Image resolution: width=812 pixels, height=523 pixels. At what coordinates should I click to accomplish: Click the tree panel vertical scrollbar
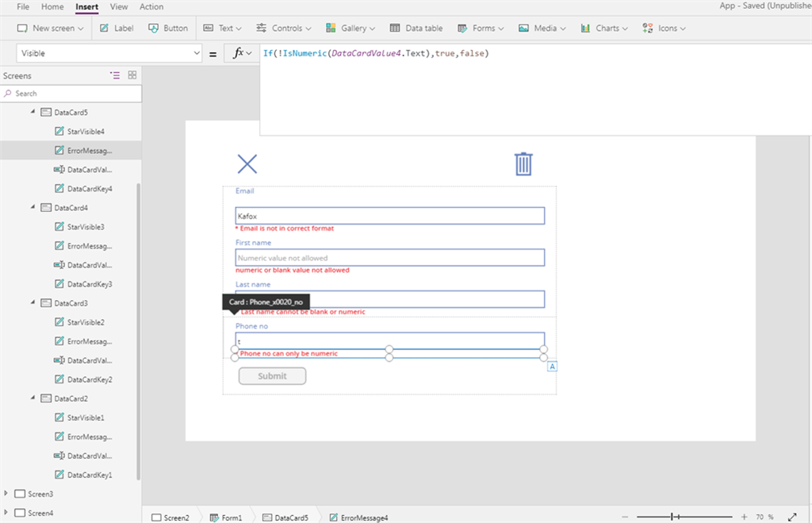coord(138,332)
